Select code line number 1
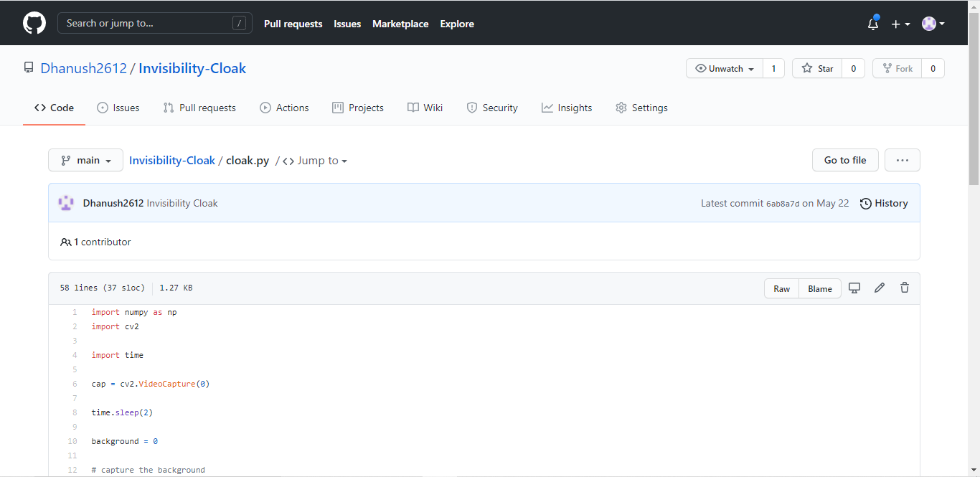This screenshot has height=477, width=980. pos(75,312)
